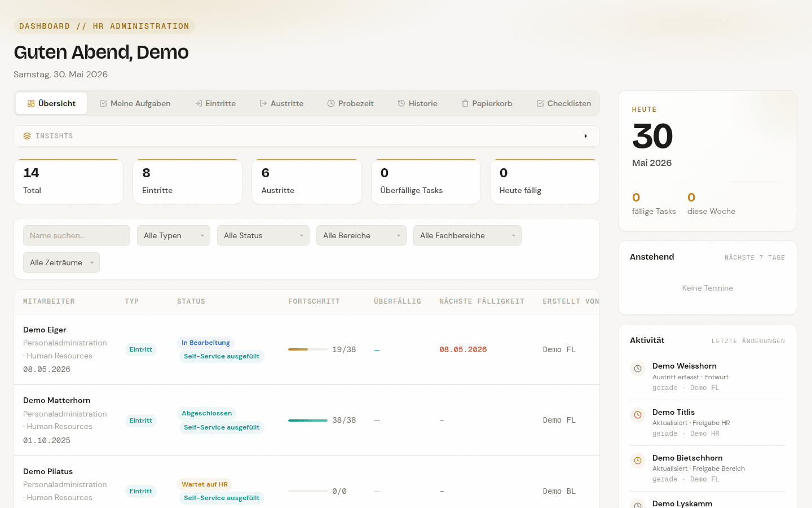Click the Eintritte 8 stat card
This screenshot has height=508, width=812.
(188, 181)
